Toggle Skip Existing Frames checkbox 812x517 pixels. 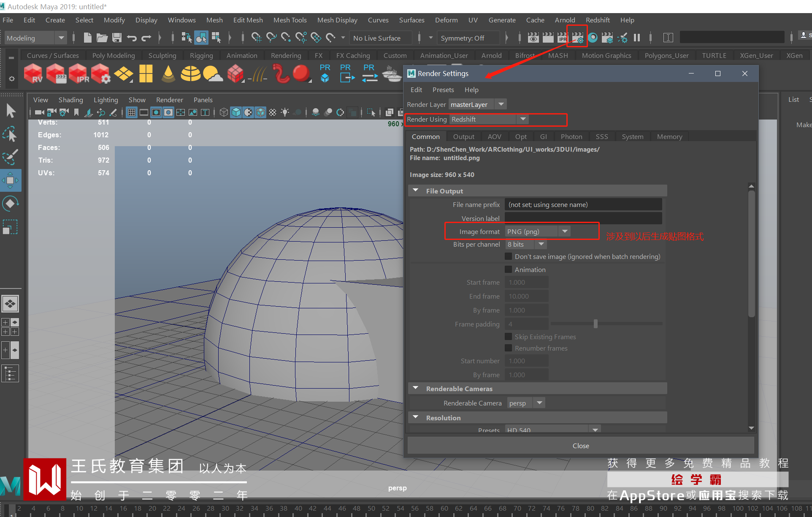[x=509, y=337]
